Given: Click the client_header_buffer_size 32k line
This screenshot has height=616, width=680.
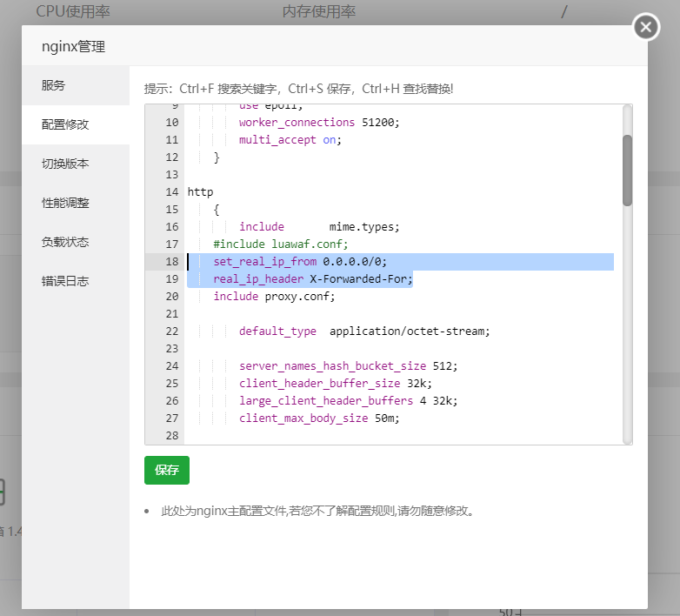Looking at the screenshot, I should point(336,384).
